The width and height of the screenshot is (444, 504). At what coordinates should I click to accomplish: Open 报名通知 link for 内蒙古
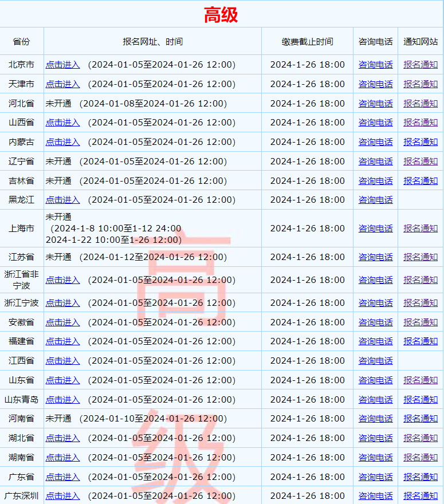421,142
